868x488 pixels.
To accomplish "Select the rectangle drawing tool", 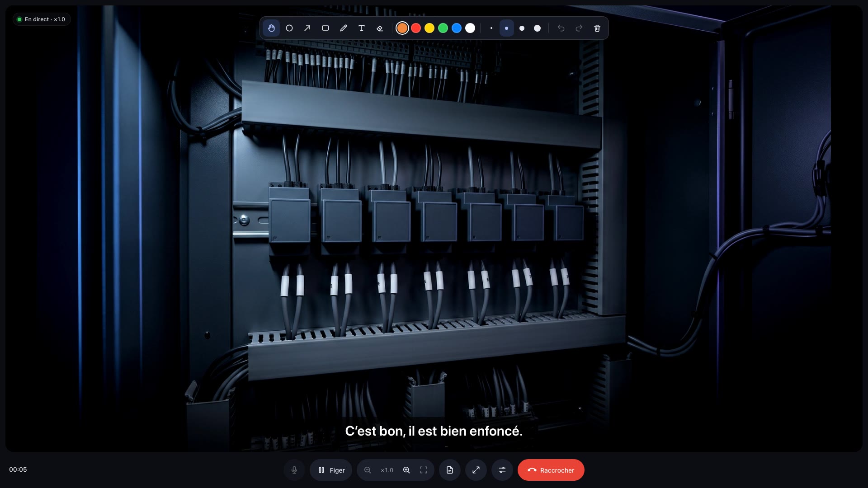I will [325, 28].
